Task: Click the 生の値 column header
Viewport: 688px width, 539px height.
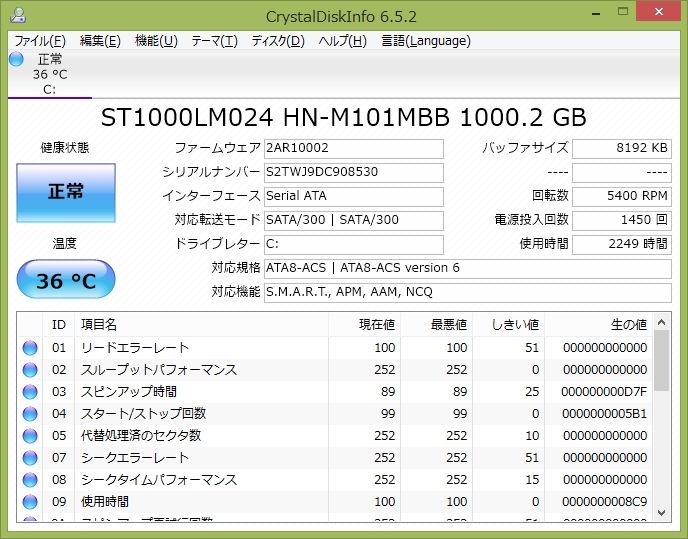Action: [598, 325]
